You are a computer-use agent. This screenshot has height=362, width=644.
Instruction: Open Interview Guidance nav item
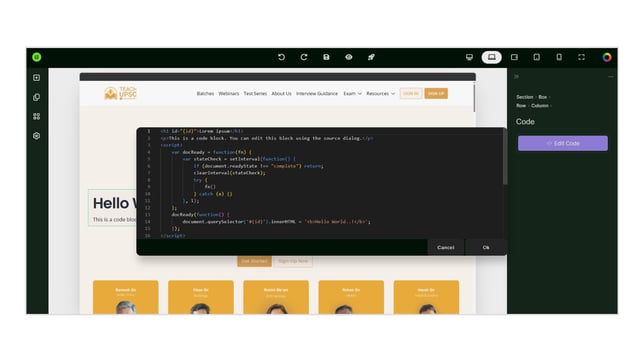pyautogui.click(x=317, y=94)
